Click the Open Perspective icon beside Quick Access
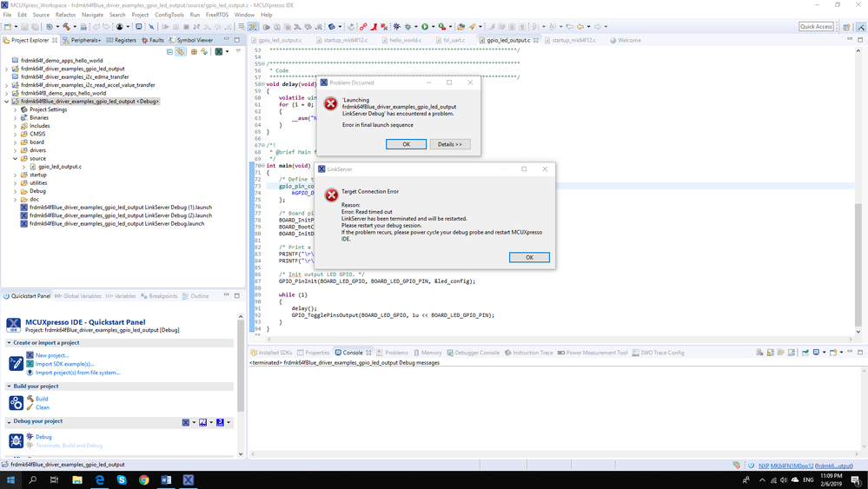The image size is (868, 489). point(846,27)
